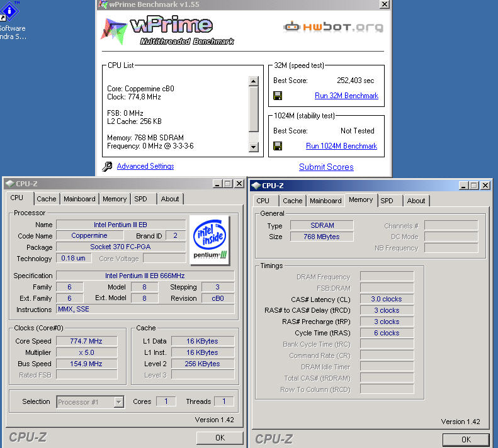Click the 'Core: Coppermine cB0' line in CPU List
The image size is (498, 448).
pos(140,89)
